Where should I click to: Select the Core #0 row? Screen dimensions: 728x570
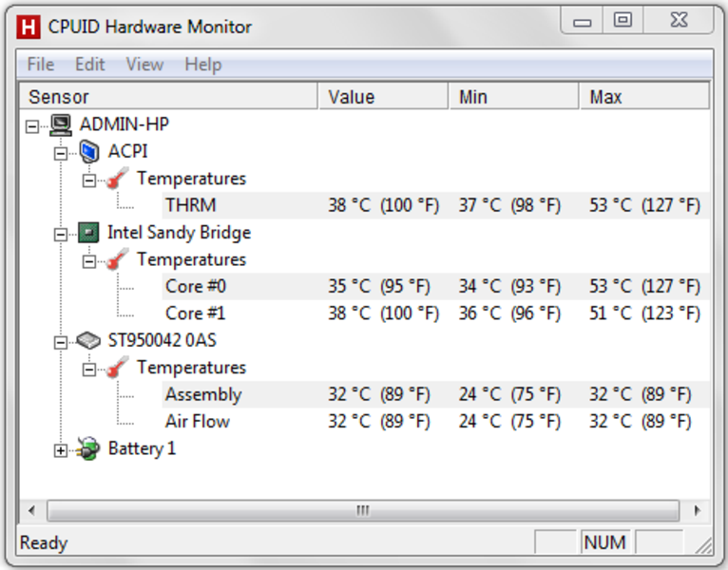click(x=435, y=286)
